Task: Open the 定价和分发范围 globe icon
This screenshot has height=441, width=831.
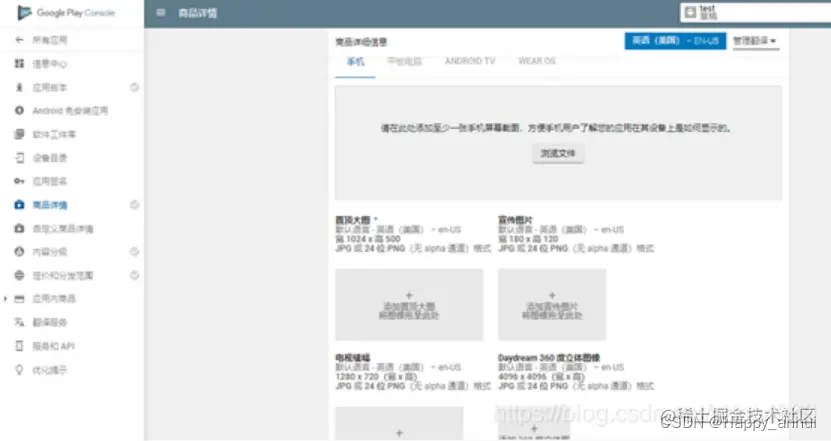Action: coord(20,275)
